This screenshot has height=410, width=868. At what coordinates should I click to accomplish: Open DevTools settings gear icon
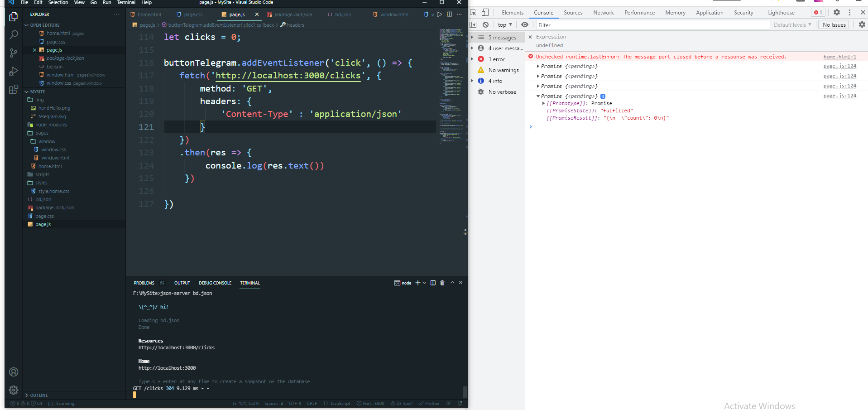836,13
